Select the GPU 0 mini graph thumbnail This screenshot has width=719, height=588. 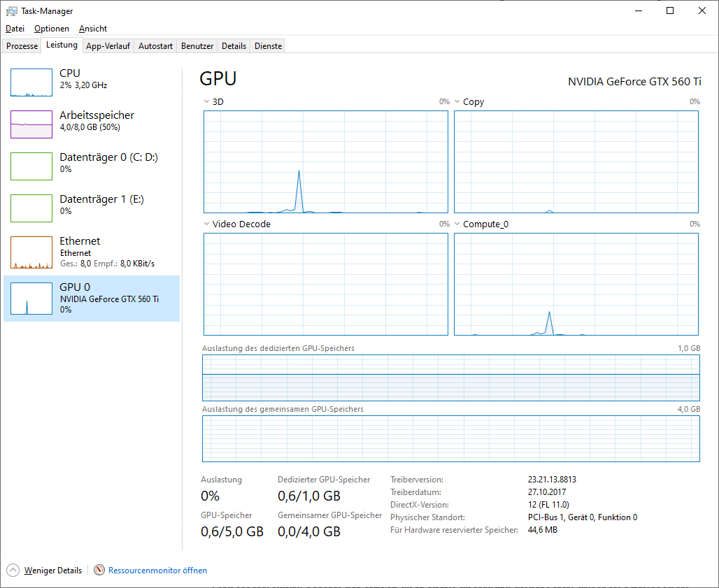(x=31, y=299)
